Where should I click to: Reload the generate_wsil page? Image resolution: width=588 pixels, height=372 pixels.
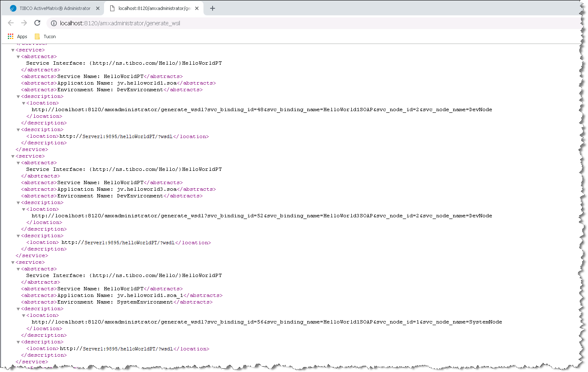[x=37, y=23]
